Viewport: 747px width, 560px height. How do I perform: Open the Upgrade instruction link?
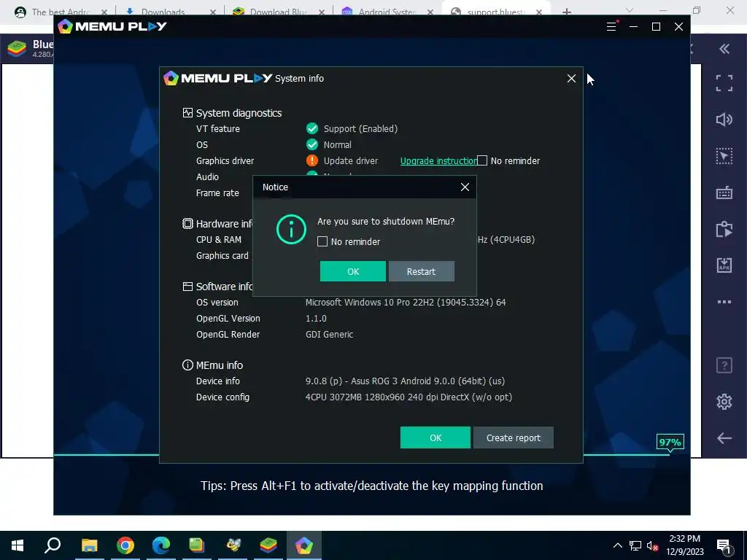click(x=438, y=161)
